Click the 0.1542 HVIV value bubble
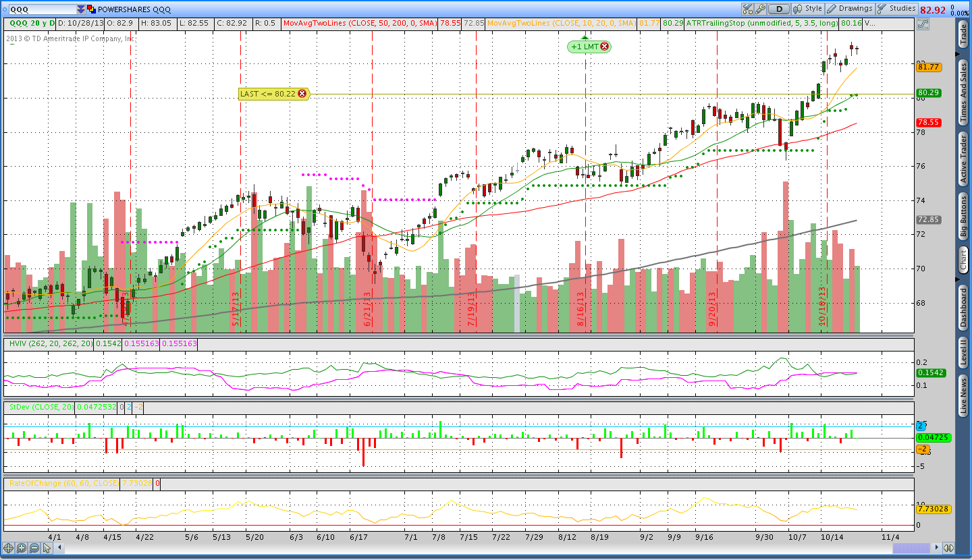972x560 pixels. (x=931, y=372)
